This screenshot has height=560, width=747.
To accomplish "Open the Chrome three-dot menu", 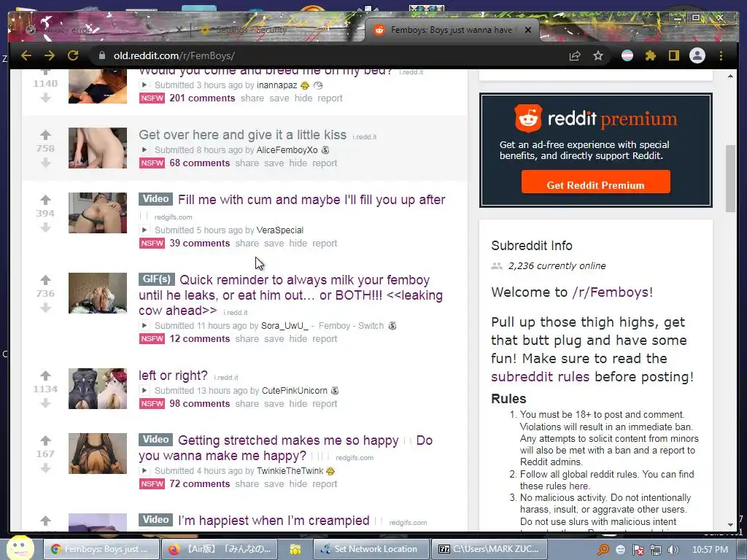I will pos(721,55).
